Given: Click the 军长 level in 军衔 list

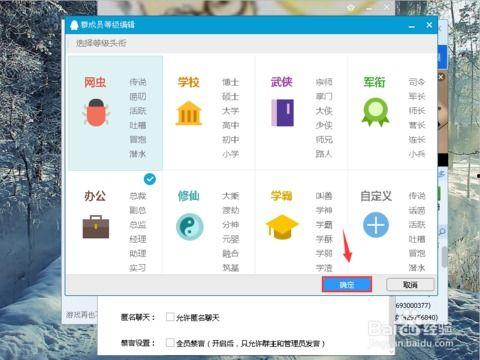Looking at the screenshot, I should [x=417, y=97].
